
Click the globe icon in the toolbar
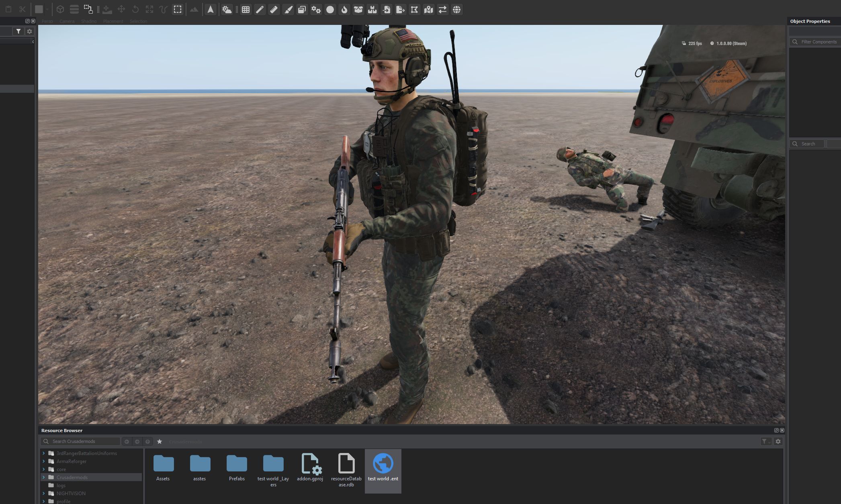456,10
